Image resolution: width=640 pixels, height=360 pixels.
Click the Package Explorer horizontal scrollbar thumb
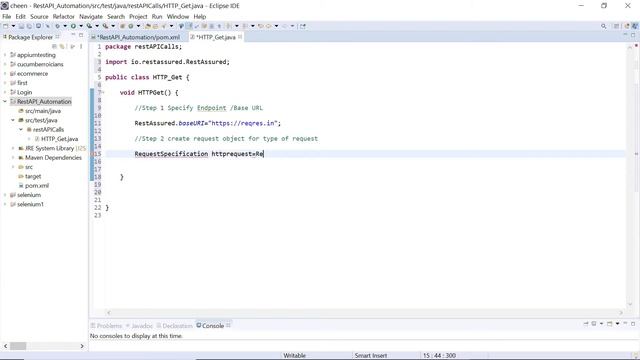[18, 346]
